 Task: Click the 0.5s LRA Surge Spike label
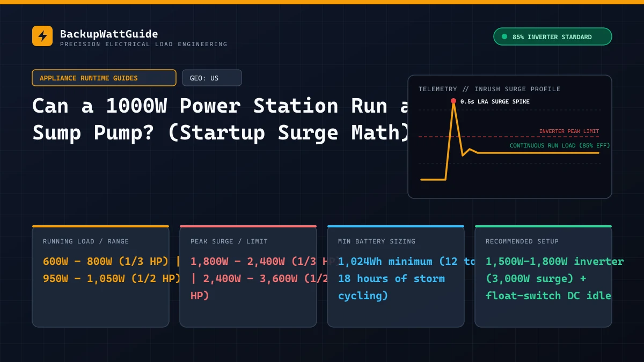[495, 101]
